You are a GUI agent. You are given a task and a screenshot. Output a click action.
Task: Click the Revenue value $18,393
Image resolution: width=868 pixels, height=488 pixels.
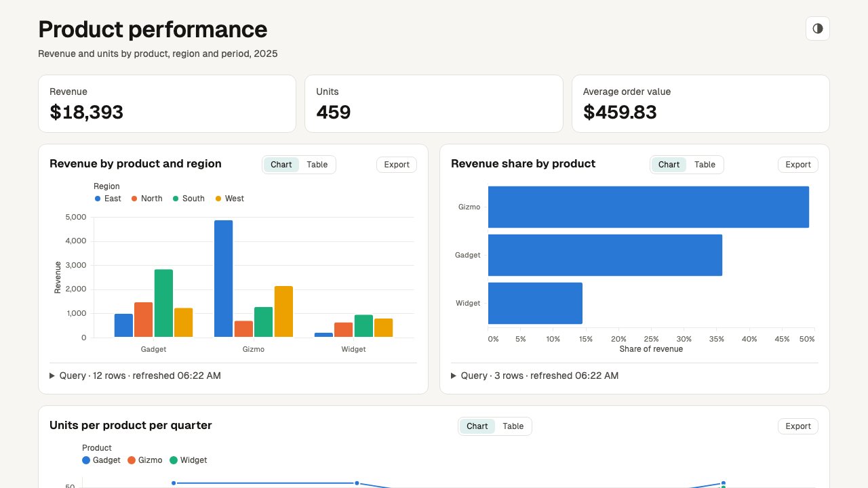click(87, 112)
